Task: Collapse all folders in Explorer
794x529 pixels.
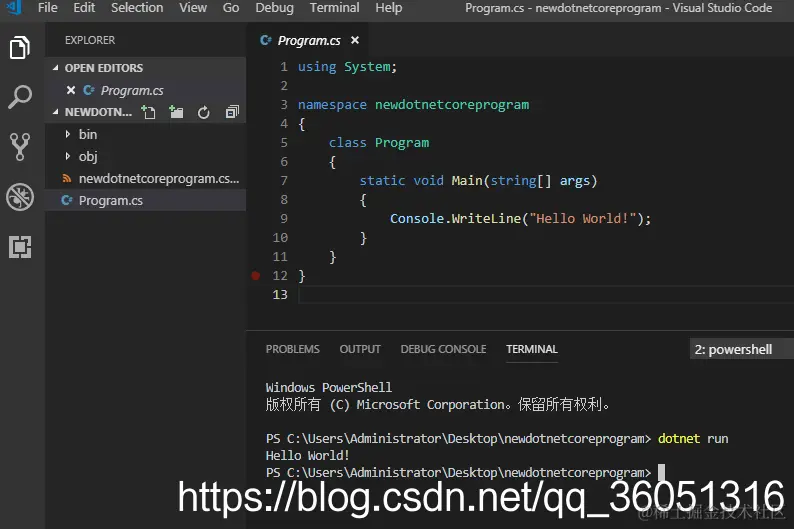Action: [x=232, y=112]
